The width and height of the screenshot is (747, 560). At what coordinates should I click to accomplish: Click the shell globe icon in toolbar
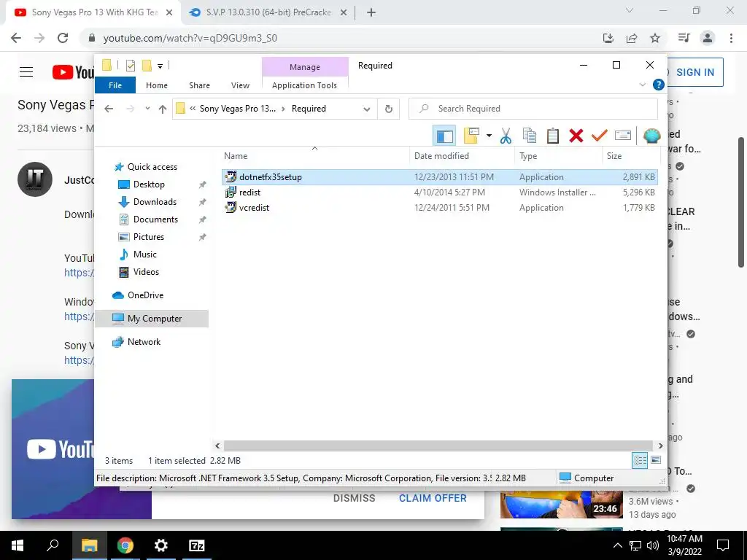651,136
